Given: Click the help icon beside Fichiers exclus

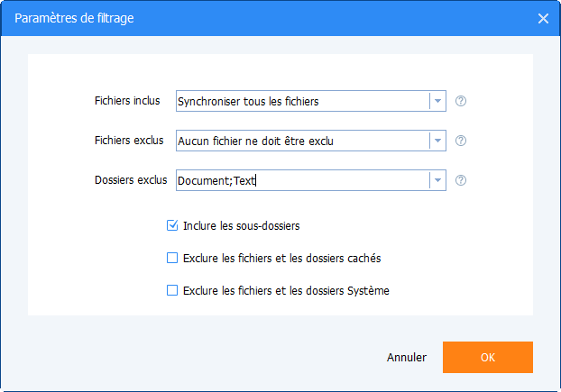Looking at the screenshot, I should 461,141.
